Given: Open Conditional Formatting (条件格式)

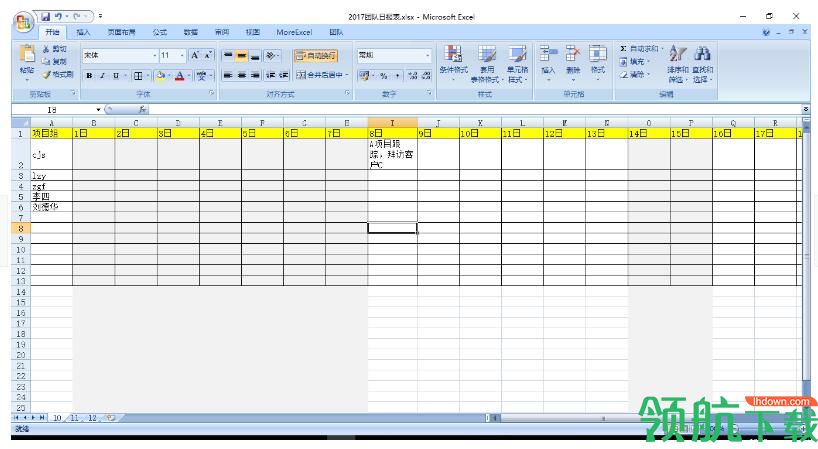Looking at the screenshot, I should (453, 63).
